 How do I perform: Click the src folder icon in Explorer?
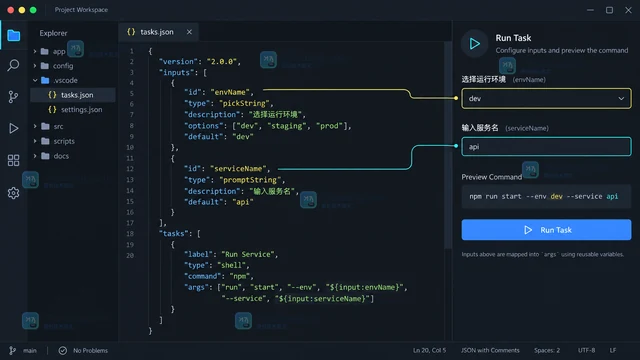pos(45,127)
